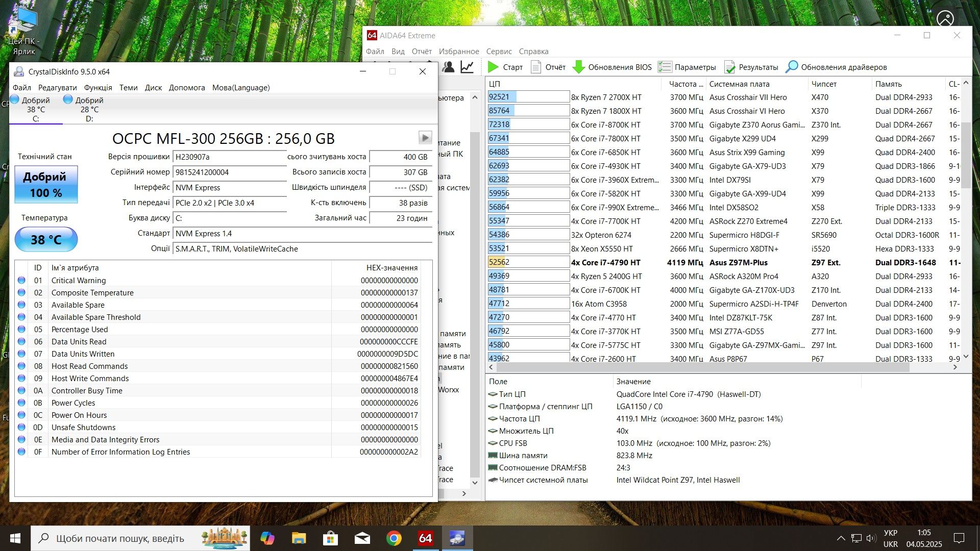Click status orb for Percentage Used attribute
The image size is (980, 551).
click(21, 329)
